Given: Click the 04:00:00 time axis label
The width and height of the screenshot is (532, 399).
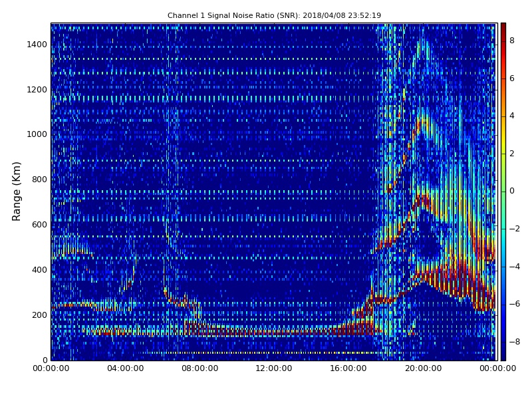Looking at the screenshot, I should (x=126, y=368).
